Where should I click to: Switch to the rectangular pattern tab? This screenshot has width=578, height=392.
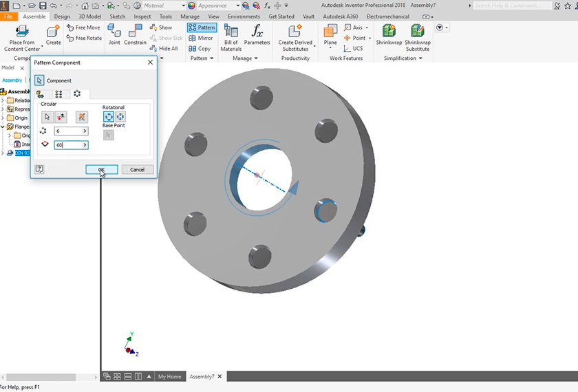[58, 94]
